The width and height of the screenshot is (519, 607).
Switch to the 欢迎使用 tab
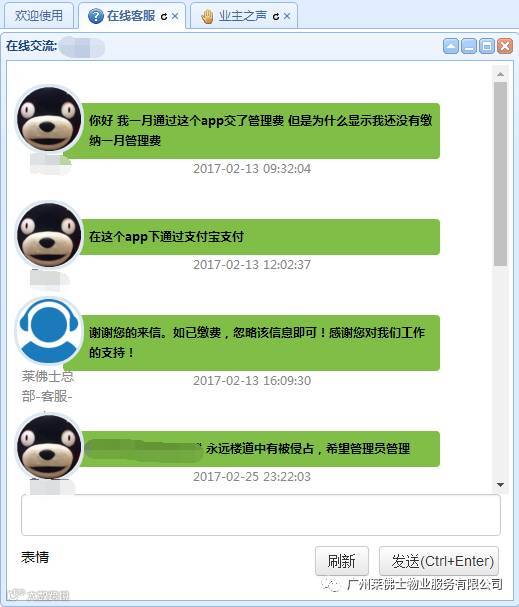tap(39, 15)
